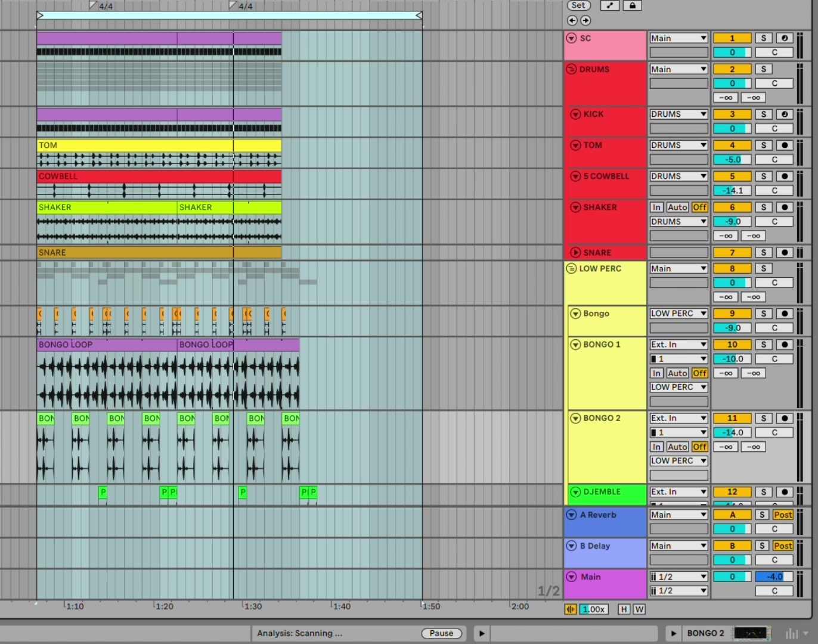Click the yellow waveform icon beside 1.00x
This screenshot has height=644, width=818.
(571, 609)
